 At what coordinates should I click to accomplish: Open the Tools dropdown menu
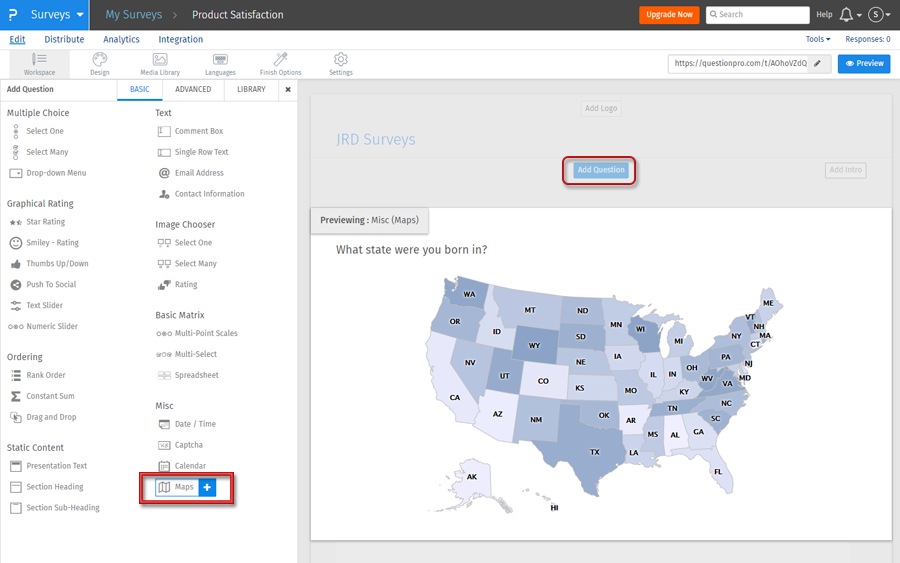tap(818, 40)
